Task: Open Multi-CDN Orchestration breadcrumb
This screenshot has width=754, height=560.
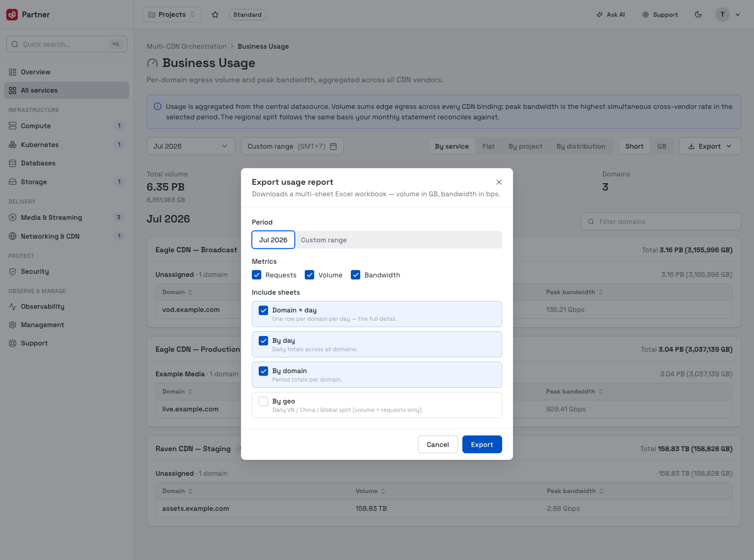Action: (186, 47)
